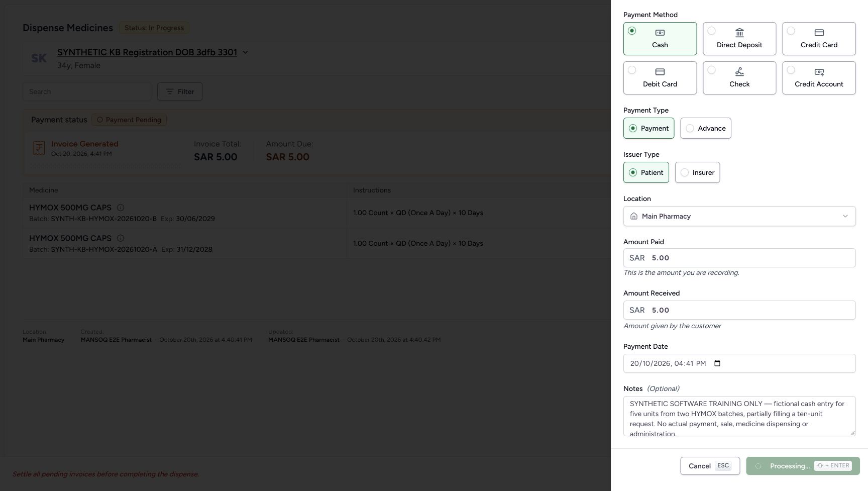Click info icon next to batch A HYMOX
This screenshot has width=868, height=491.
121,238
